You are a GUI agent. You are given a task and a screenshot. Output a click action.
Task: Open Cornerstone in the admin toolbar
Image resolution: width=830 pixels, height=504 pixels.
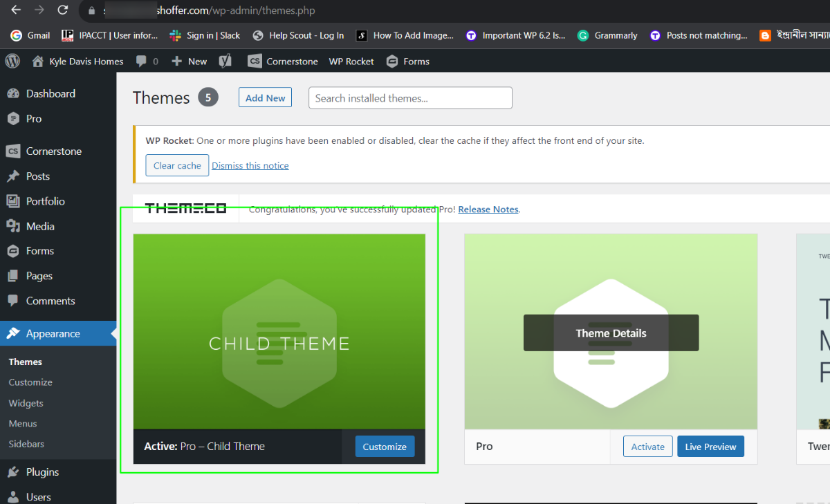point(283,61)
